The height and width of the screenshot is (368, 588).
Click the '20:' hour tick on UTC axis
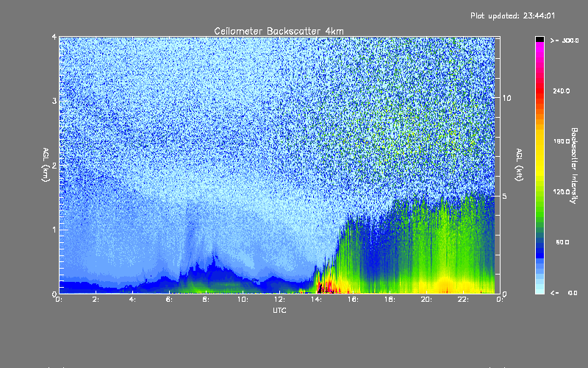click(426, 300)
